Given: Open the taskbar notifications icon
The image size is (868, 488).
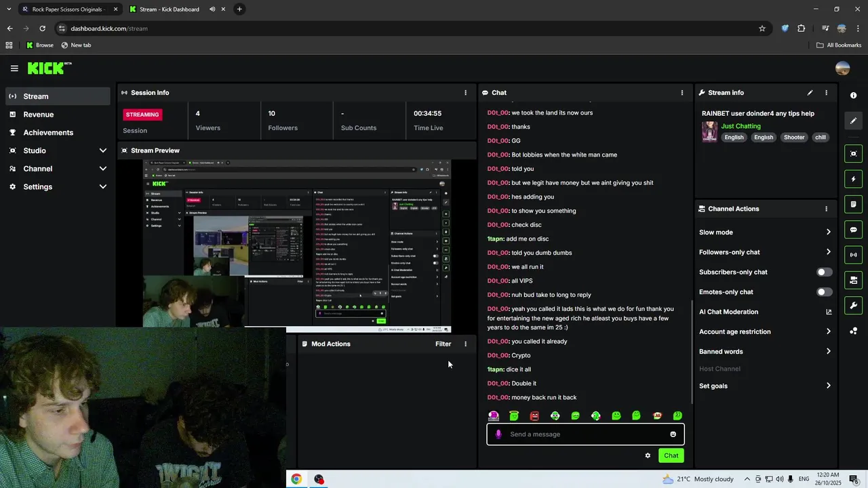Looking at the screenshot, I should point(853,479).
